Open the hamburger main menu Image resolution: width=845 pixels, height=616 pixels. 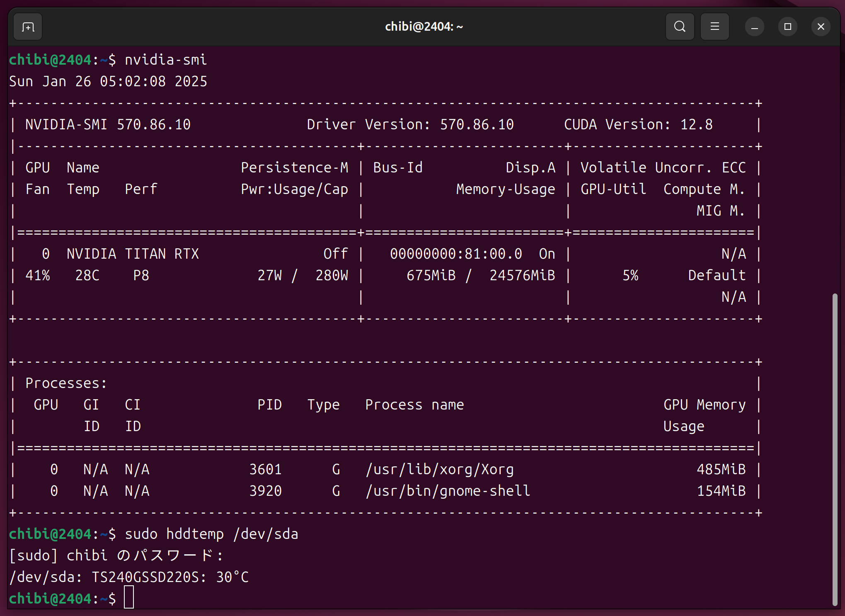714,27
